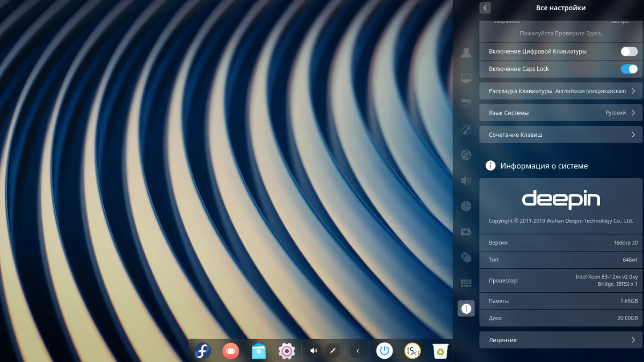The height and width of the screenshot is (362, 644).
Task: Expand the dock tray collapse arrow
Action: 358,351
